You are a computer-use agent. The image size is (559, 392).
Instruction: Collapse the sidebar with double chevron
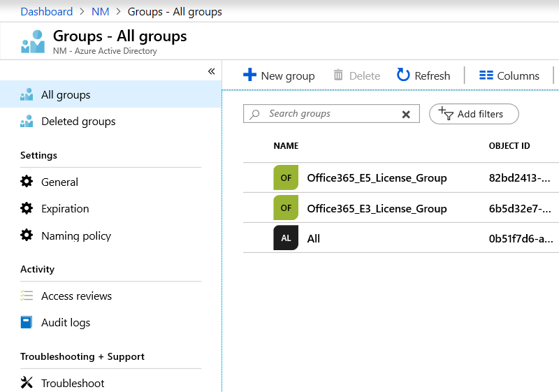(211, 71)
